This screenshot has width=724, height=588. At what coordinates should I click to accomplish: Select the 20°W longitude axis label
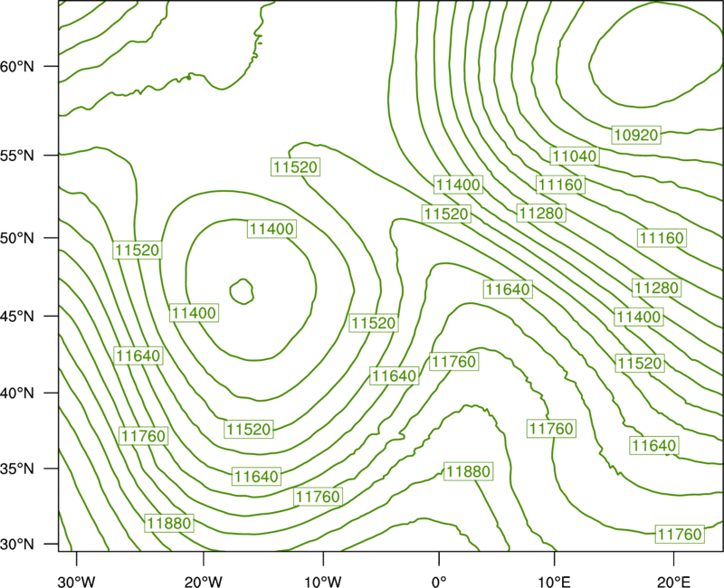pyautogui.click(x=204, y=582)
